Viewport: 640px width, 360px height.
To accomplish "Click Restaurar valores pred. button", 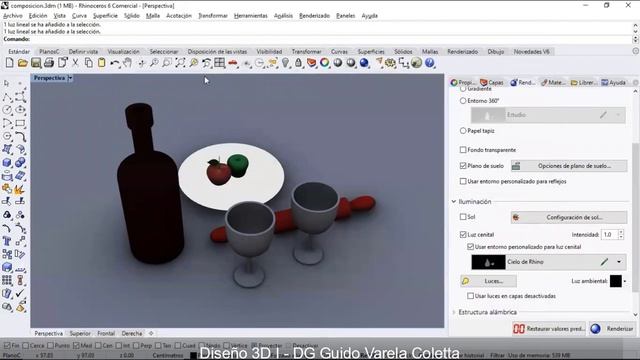I will coord(549,329).
